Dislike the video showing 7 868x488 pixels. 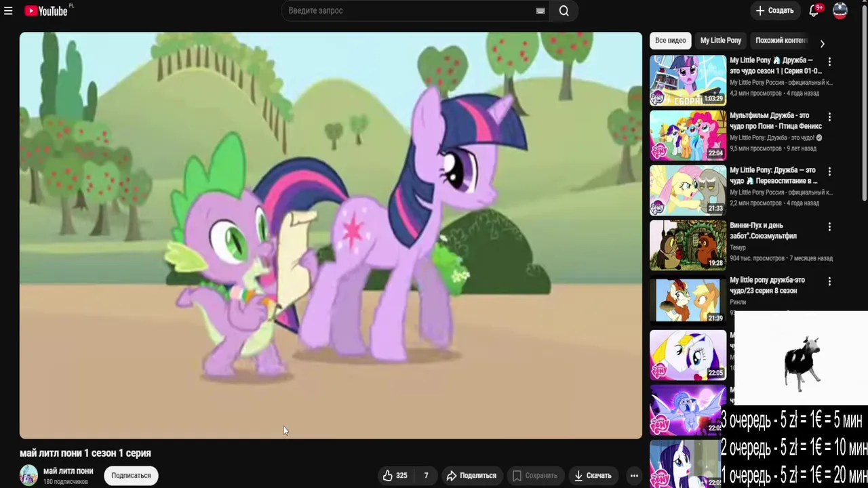click(426, 476)
